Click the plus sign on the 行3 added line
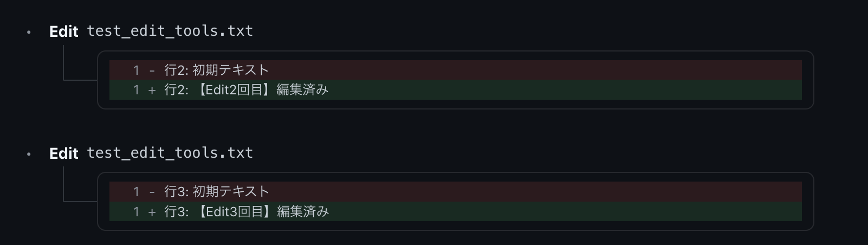This screenshot has width=868, height=245. click(x=152, y=212)
